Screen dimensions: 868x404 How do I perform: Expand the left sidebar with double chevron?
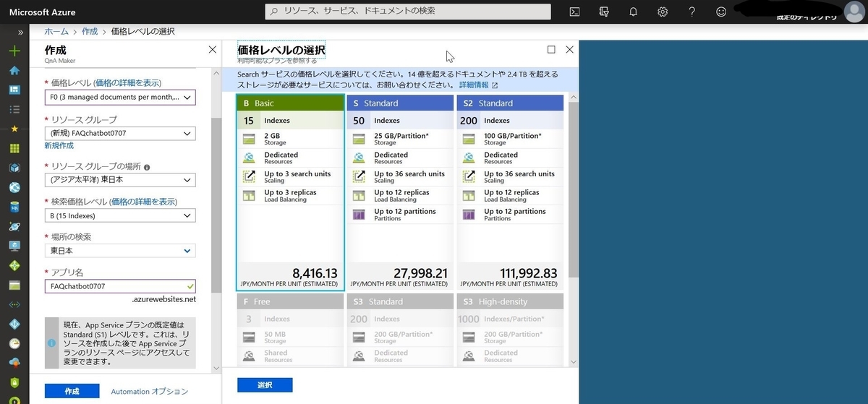[x=20, y=32]
